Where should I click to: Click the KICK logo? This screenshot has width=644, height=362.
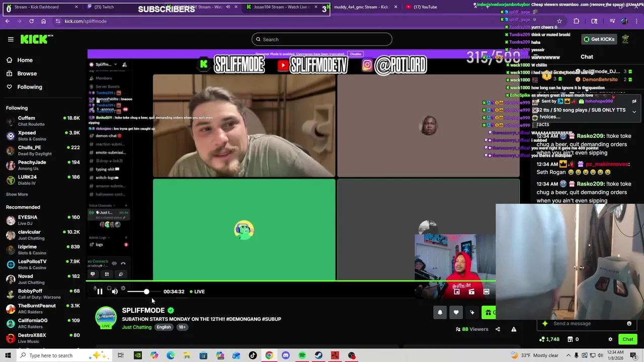[37, 39]
